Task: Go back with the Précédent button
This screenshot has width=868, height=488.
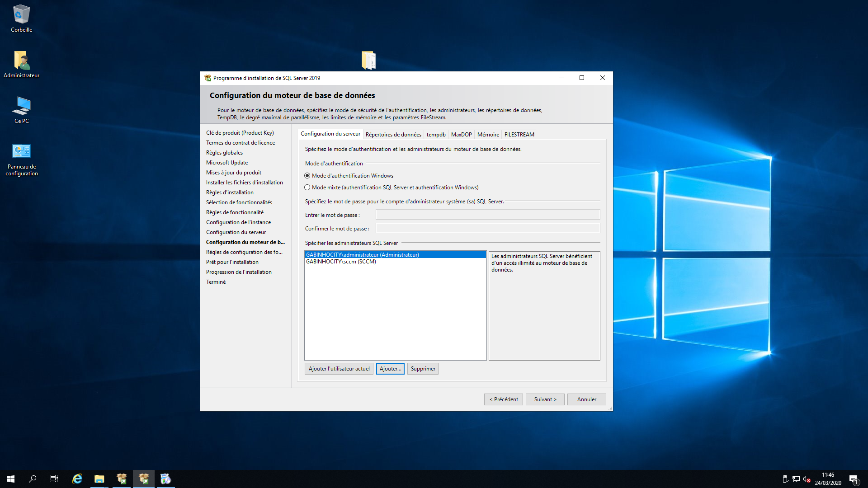Action: click(x=504, y=399)
